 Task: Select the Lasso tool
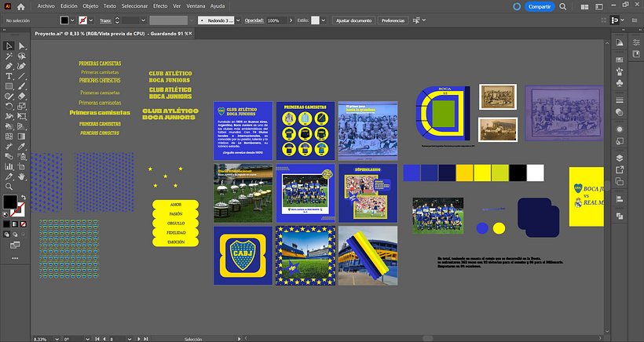tap(21, 56)
